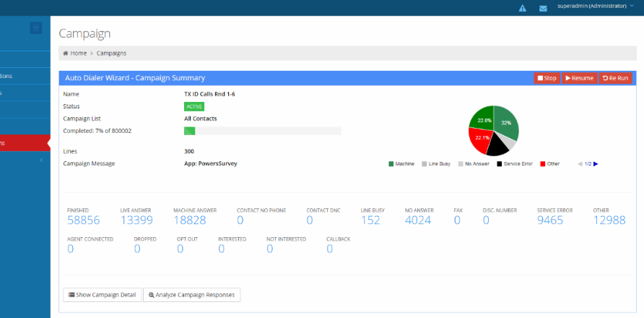Open the superadmin account dropdown

pos(596,7)
